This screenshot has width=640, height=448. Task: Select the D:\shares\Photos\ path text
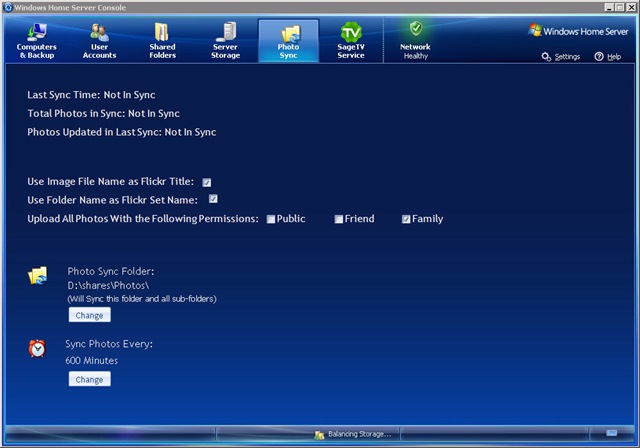(x=108, y=285)
